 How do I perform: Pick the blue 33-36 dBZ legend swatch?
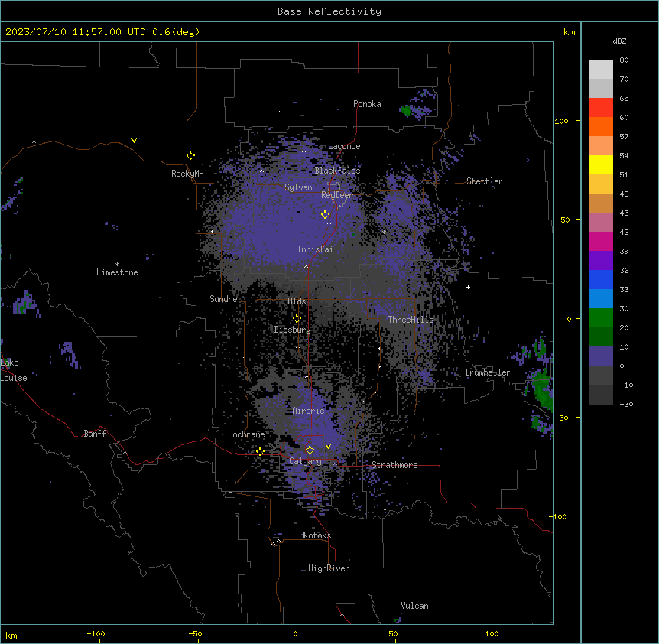tap(601, 279)
